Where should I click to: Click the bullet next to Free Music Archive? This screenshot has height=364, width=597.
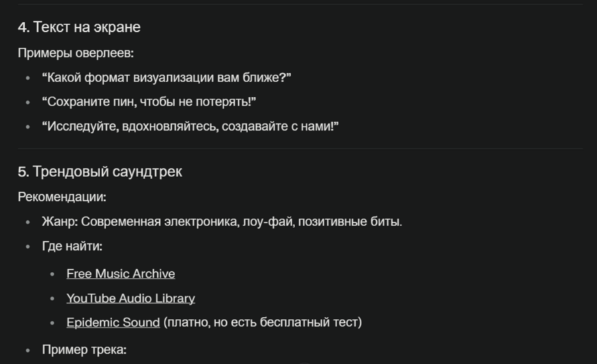[53, 274]
